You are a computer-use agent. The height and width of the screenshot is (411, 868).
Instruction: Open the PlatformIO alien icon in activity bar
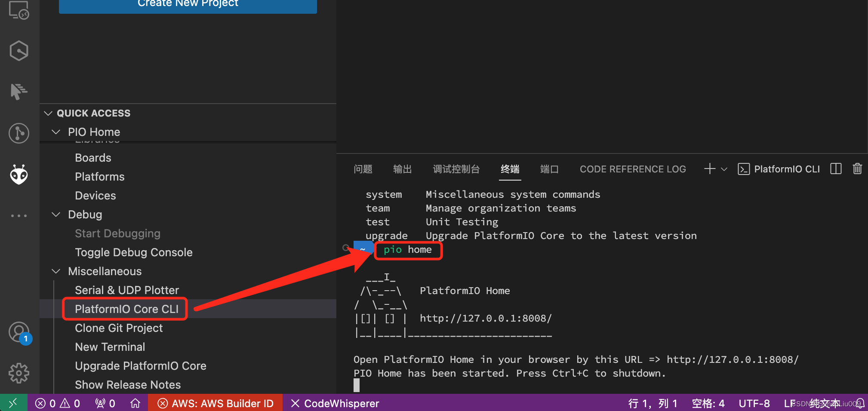19,174
